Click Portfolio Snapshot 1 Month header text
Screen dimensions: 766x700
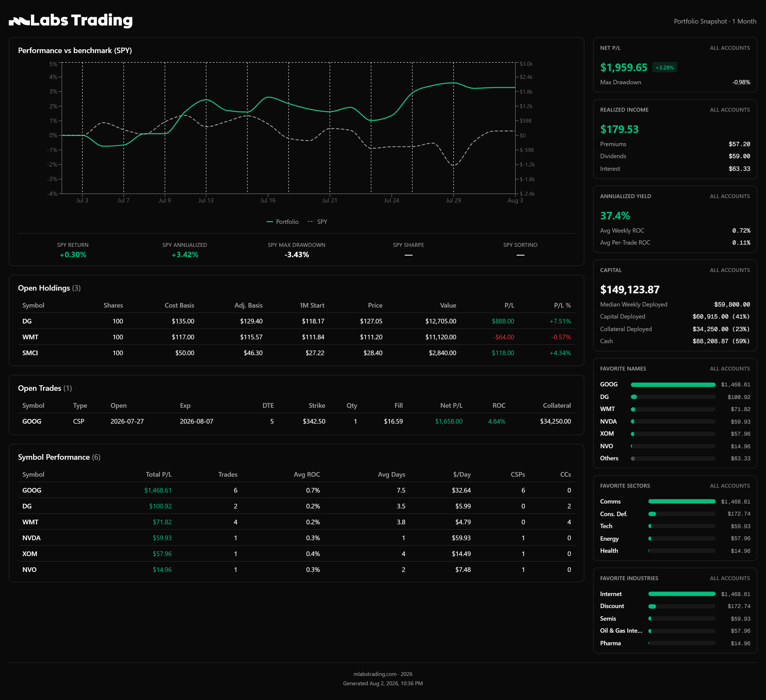pos(715,21)
